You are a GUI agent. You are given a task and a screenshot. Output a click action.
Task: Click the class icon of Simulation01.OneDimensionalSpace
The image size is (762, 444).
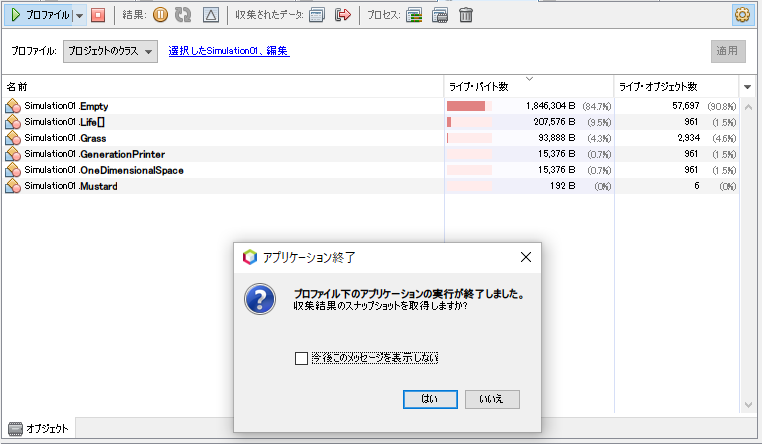(13, 170)
